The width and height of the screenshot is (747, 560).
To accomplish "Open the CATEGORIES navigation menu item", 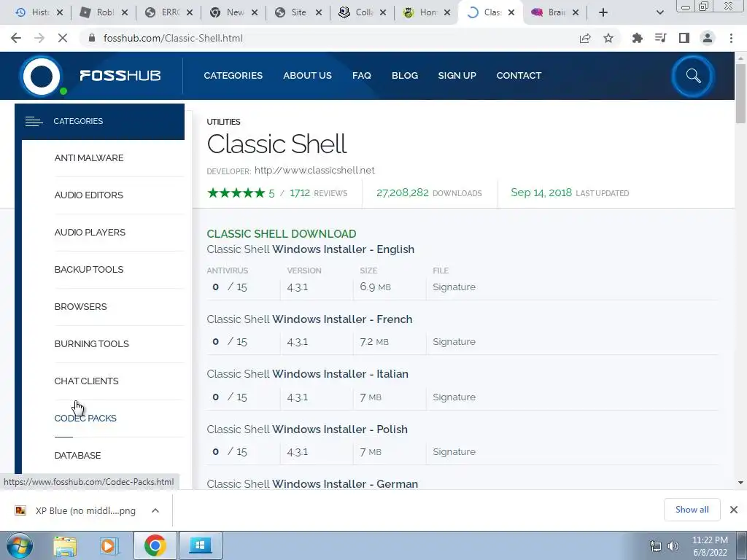I will click(x=233, y=76).
